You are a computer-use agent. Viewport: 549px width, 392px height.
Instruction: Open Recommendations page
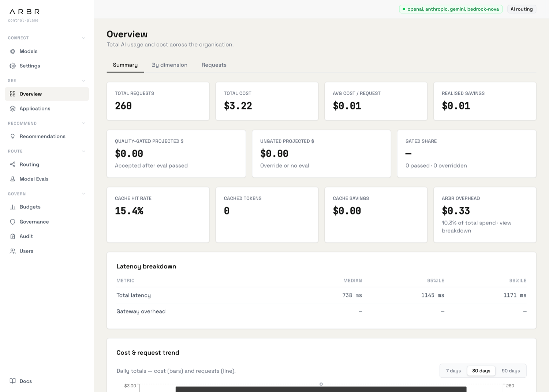point(47,137)
